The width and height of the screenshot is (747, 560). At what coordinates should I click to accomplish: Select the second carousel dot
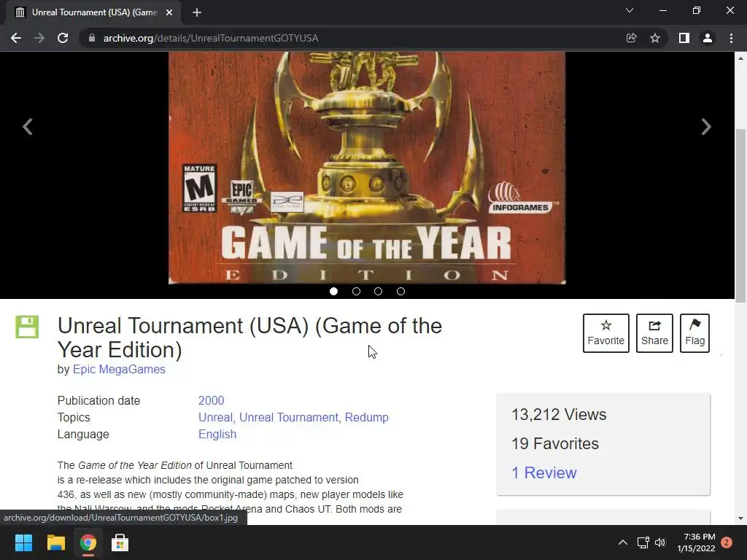tap(356, 291)
